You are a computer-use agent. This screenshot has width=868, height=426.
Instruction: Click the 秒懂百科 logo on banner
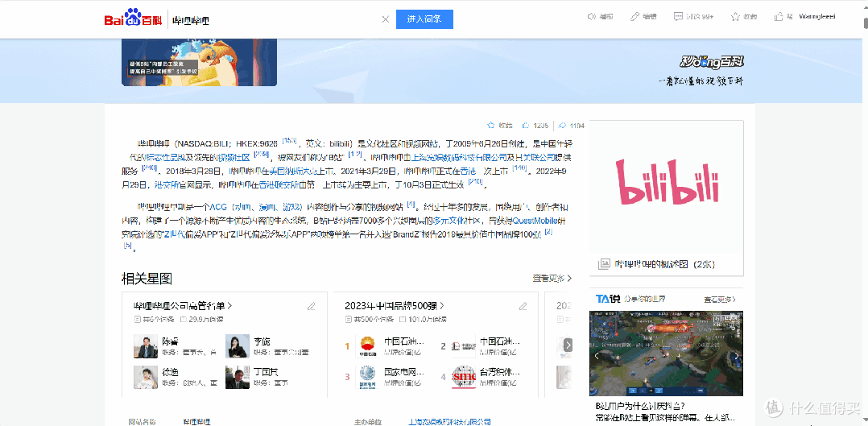click(711, 62)
